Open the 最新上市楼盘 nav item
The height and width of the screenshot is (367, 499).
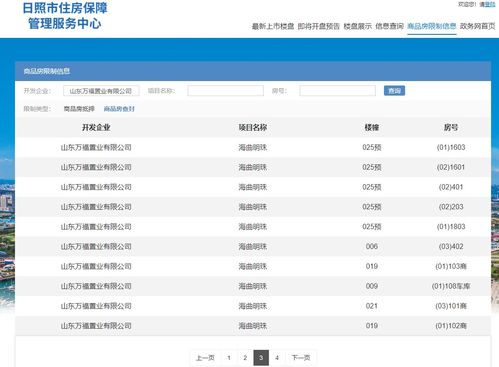tap(273, 26)
